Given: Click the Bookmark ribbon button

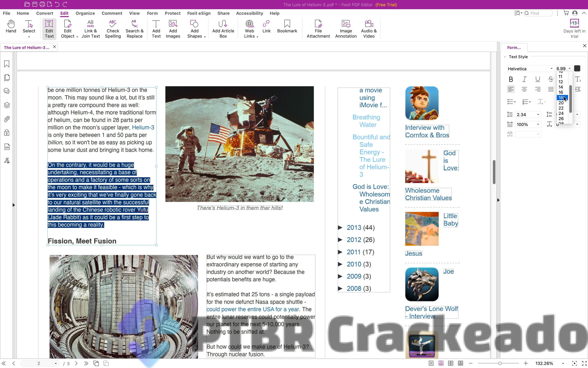Looking at the screenshot, I should 287,27.
